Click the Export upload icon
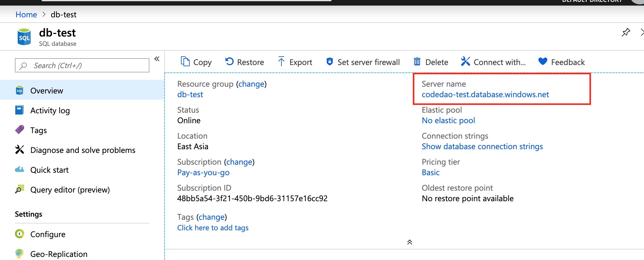The height and width of the screenshot is (260, 644). [281, 62]
